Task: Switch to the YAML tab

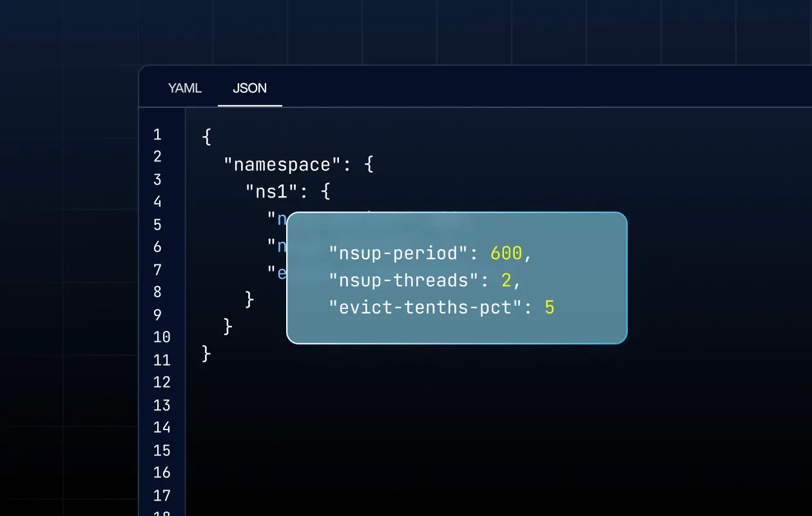Action: [x=185, y=88]
